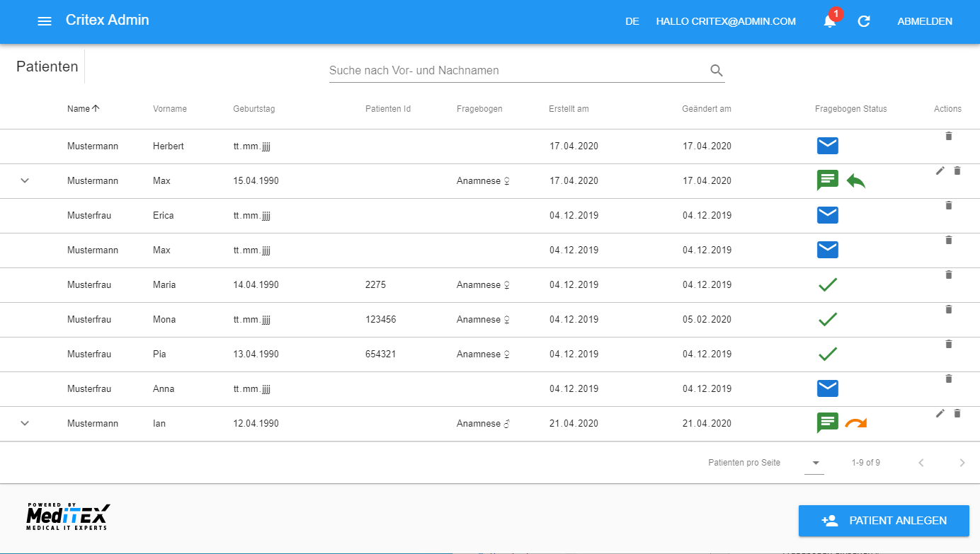Viewport: 980px width, 554px height.
Task: Click green reply arrow in Max's row
Action: 856,181
